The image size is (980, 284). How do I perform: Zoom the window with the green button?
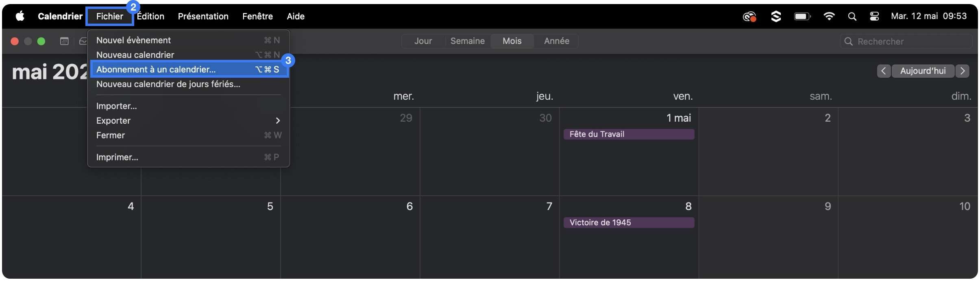click(x=41, y=41)
